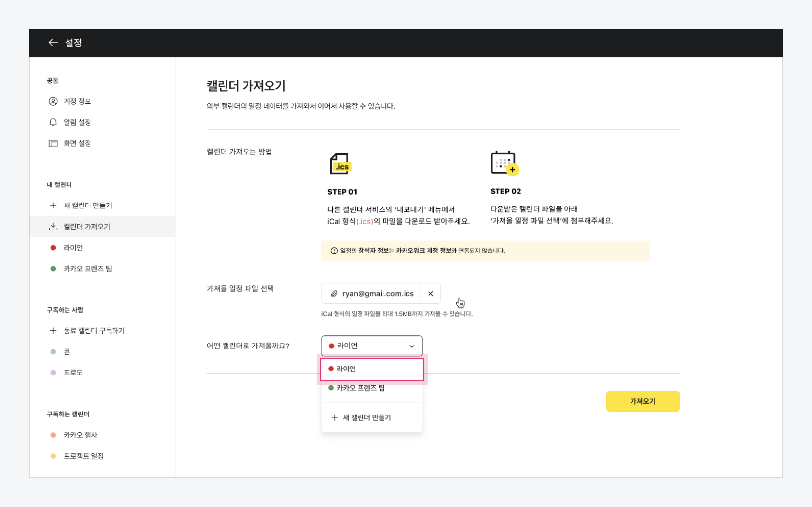Open 프로젝트 일정 subscribed calendar

click(x=83, y=456)
